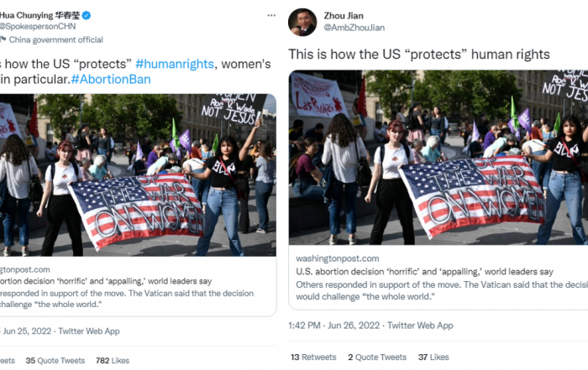Open Zhou Jian's profile avatar

[x=302, y=22]
